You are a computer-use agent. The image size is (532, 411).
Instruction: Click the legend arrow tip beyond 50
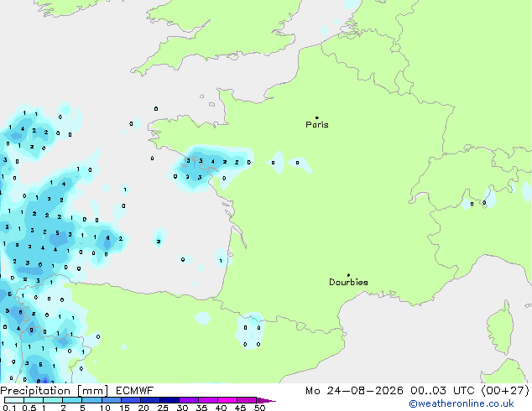266,400
